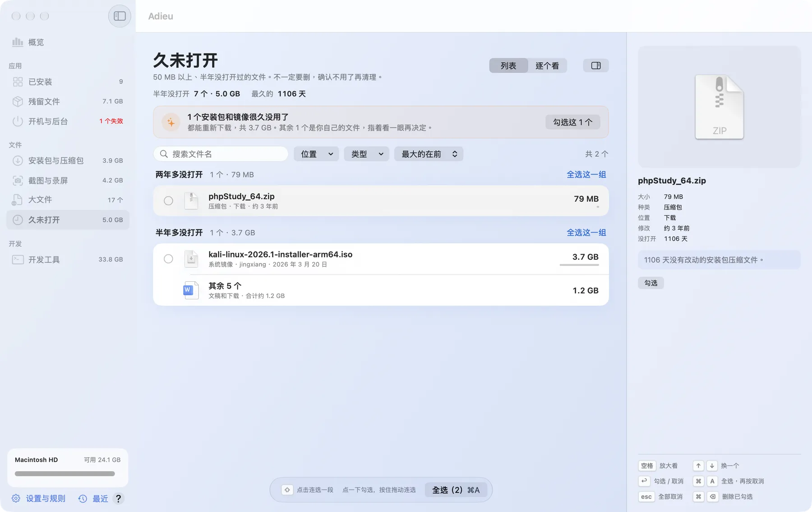Select the 安装包与压缩包 download icon
Screen dimensions: 812x512
click(x=18, y=161)
